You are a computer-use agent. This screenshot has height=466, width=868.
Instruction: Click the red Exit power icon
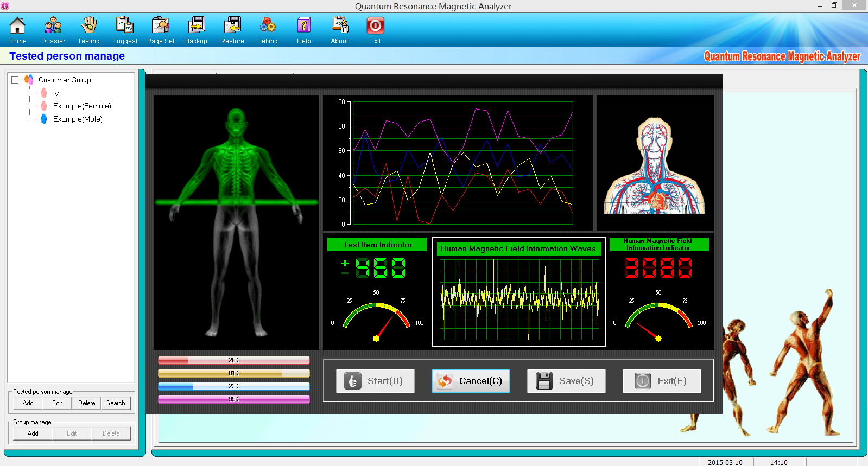375,26
